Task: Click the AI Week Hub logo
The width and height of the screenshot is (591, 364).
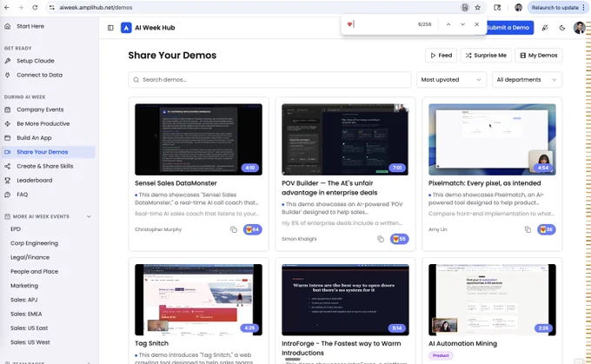Action: click(x=126, y=28)
